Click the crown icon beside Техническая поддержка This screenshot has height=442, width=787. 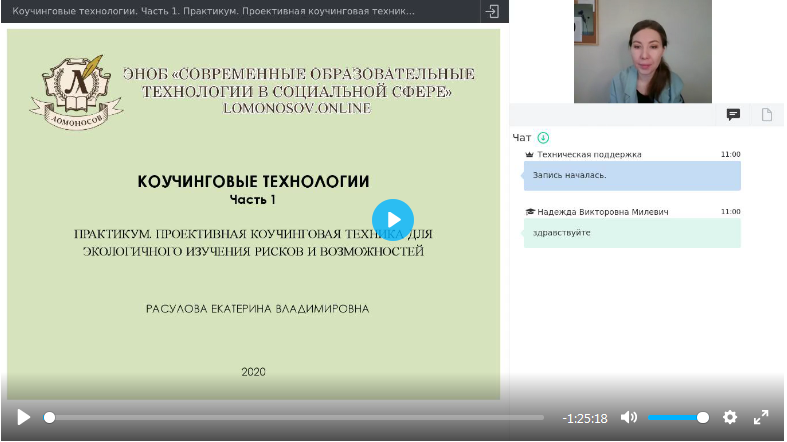(530, 155)
